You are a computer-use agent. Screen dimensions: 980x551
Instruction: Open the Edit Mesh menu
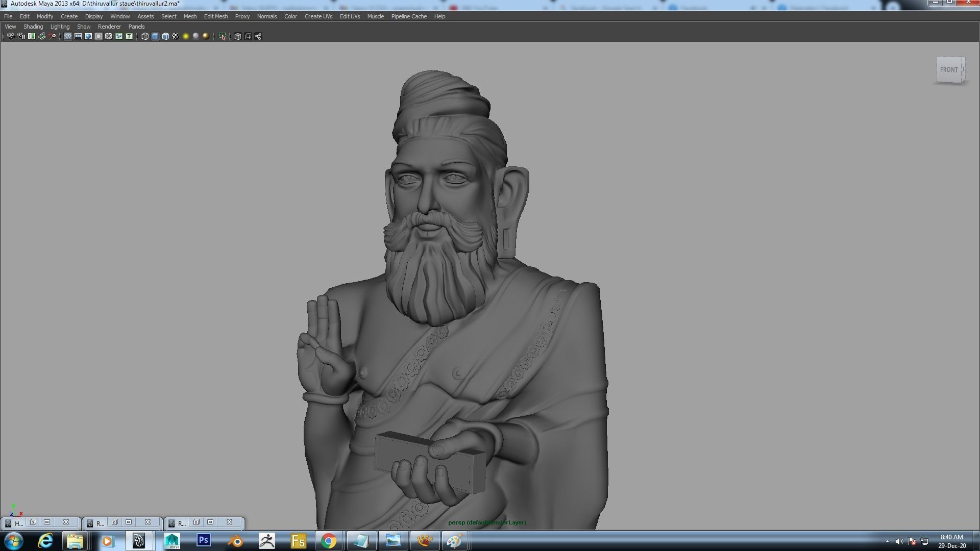216,16
